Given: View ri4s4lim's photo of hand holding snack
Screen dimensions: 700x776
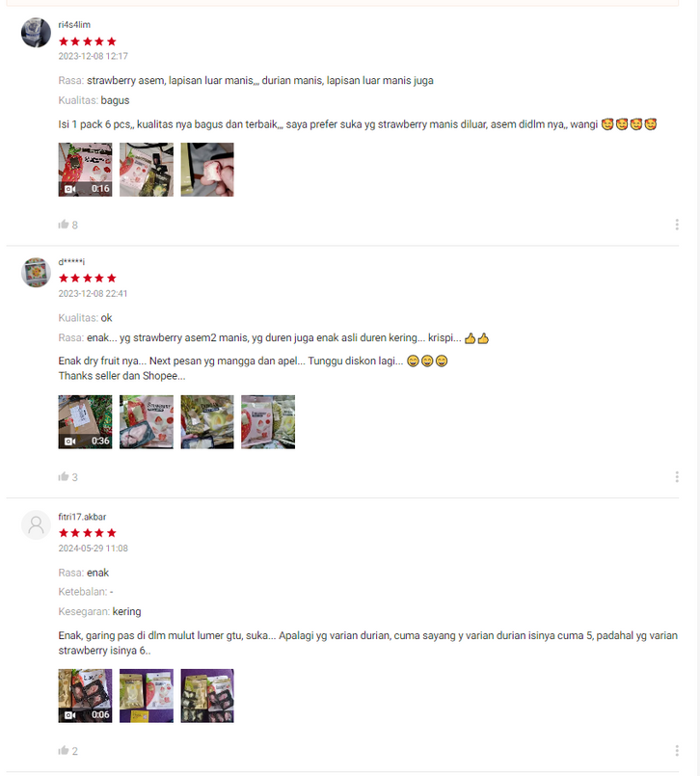Looking at the screenshot, I should pos(207,170).
